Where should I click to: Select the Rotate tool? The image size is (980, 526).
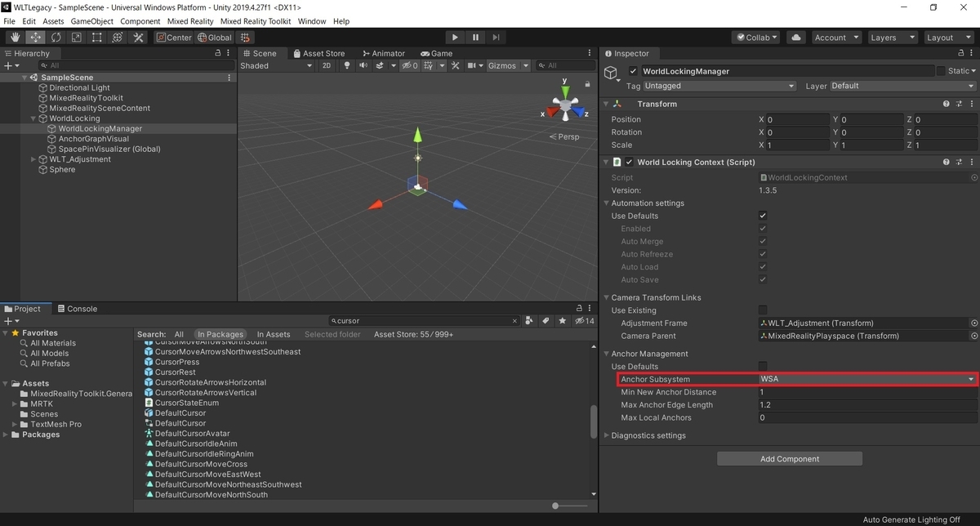[x=56, y=38]
